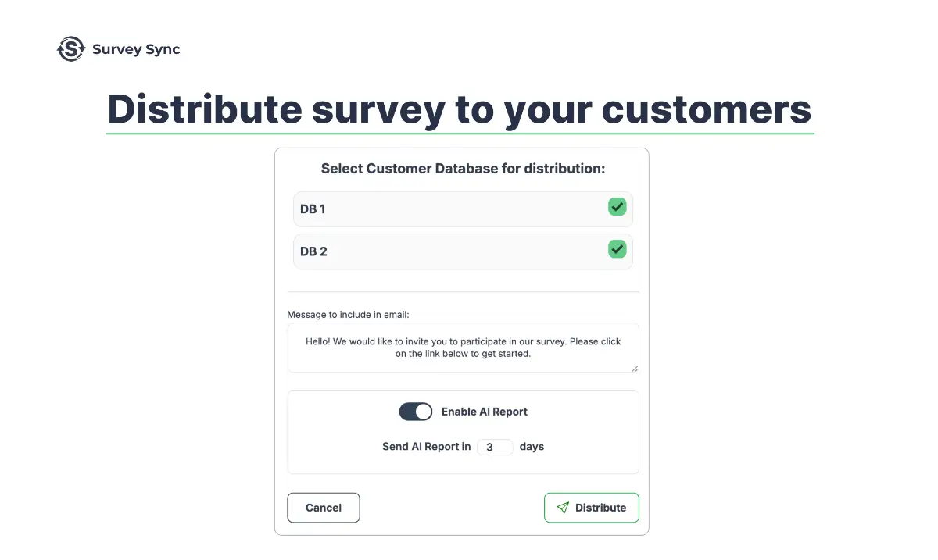The width and height of the screenshot is (938, 560).
Task: Click the green checkmark icon for DB 1
Action: pyautogui.click(x=617, y=206)
